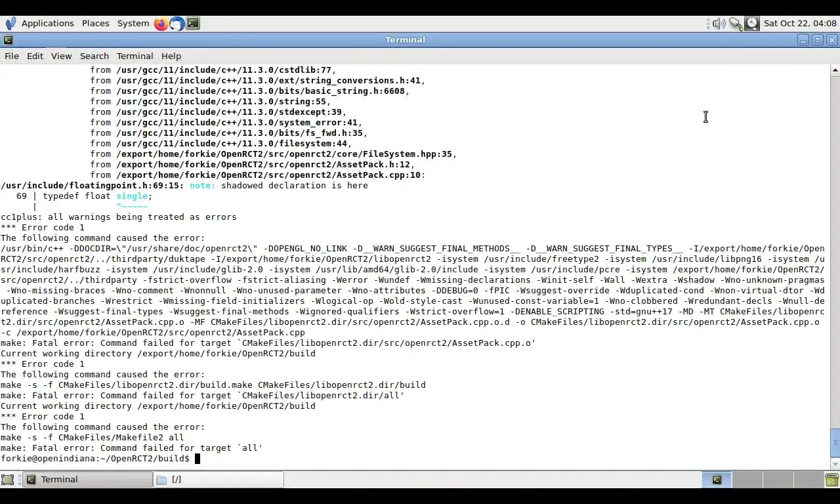Open the network connection status icon
The image size is (840, 504).
coord(736,24)
